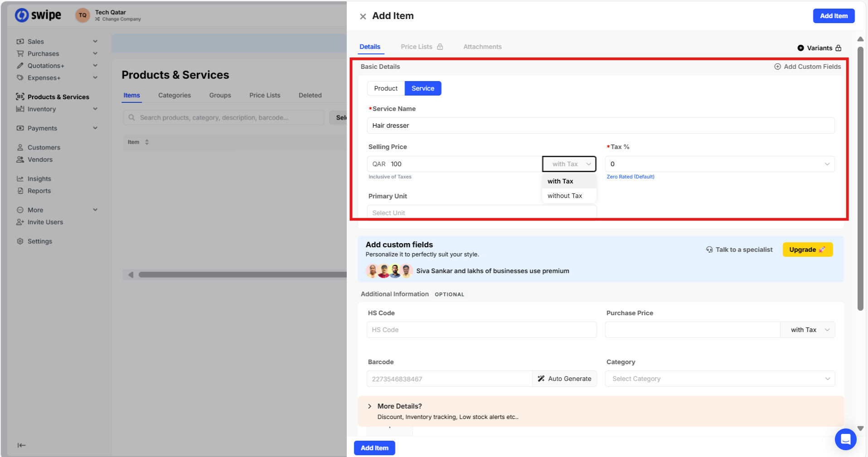Click Auto Generate barcode button

tap(564, 379)
